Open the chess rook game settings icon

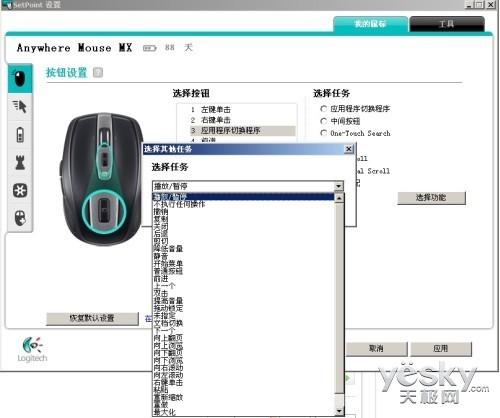coord(20,163)
